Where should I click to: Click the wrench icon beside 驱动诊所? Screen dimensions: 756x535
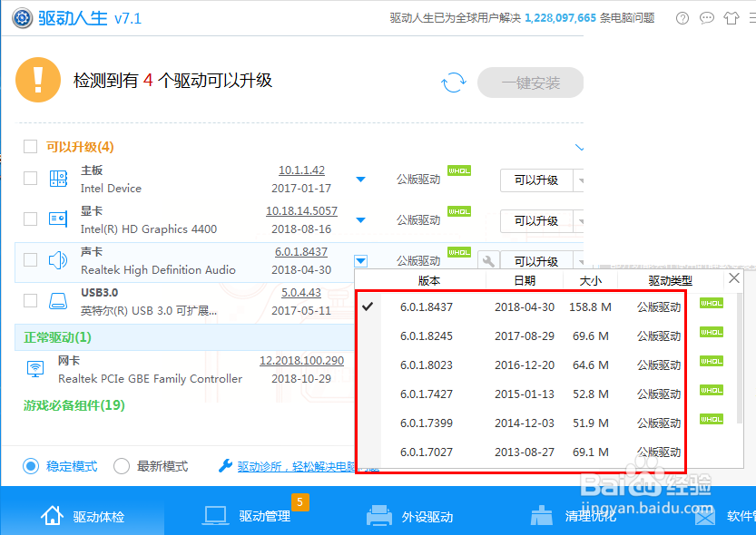(x=225, y=466)
